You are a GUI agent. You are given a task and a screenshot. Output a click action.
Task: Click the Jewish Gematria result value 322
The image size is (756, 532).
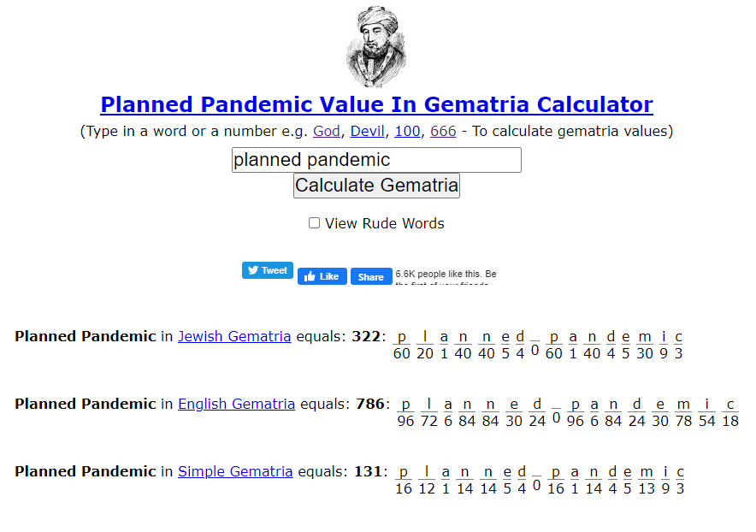(365, 336)
